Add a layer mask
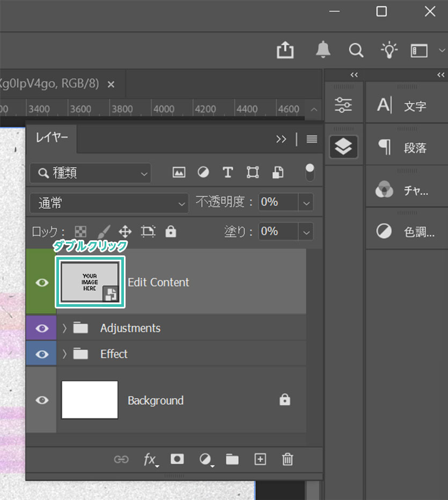The height and width of the screenshot is (500, 448). coord(177,459)
